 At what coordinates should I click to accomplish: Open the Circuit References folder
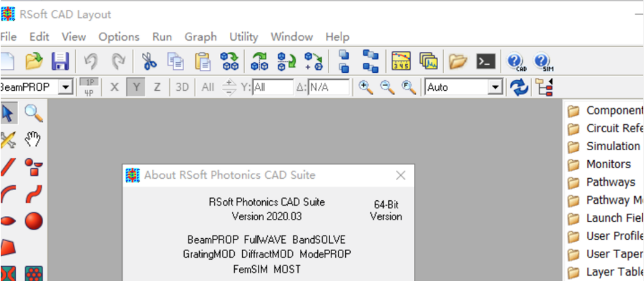coord(605,128)
